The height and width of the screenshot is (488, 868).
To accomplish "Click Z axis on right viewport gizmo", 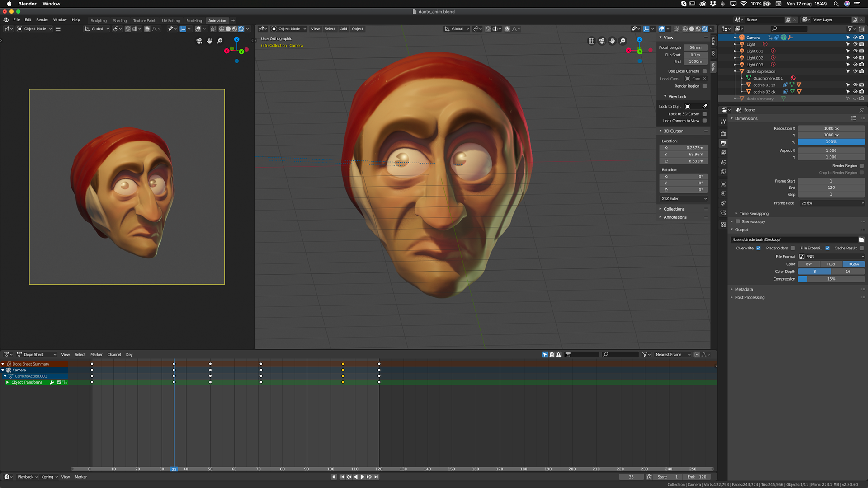I will 639,39.
